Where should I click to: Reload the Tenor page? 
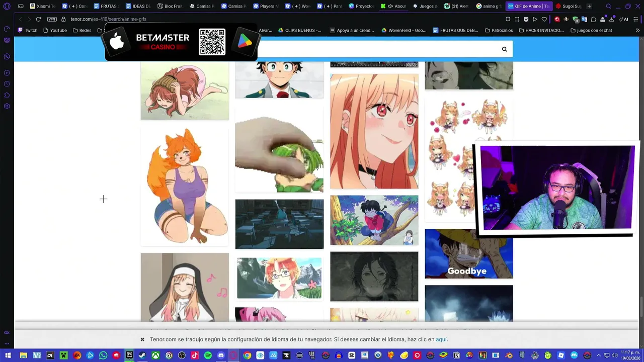pos(38,19)
